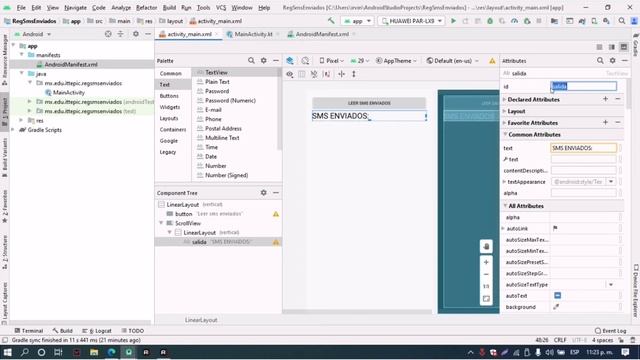Click the layout warning triangle icon
This screenshot has height=360, width=640.
point(492,61)
